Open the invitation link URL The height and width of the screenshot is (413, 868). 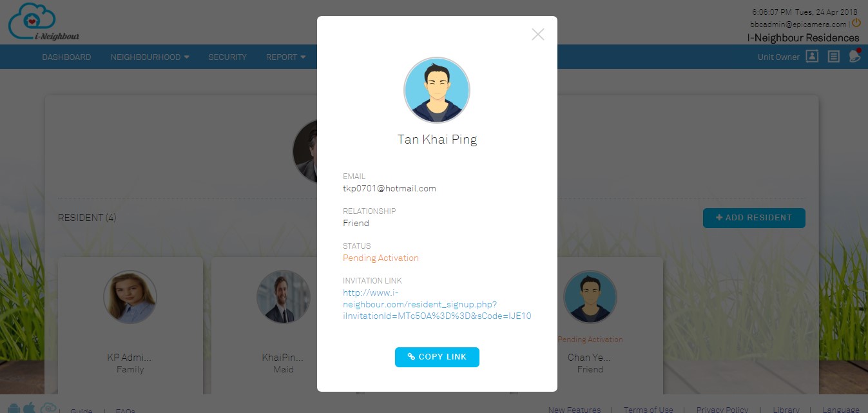click(x=437, y=304)
